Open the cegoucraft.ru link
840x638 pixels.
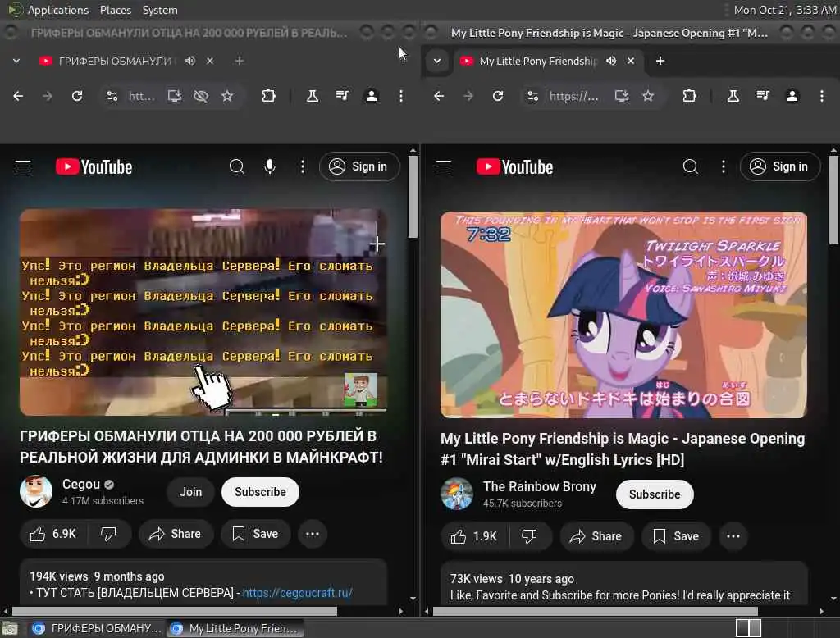tap(297, 593)
